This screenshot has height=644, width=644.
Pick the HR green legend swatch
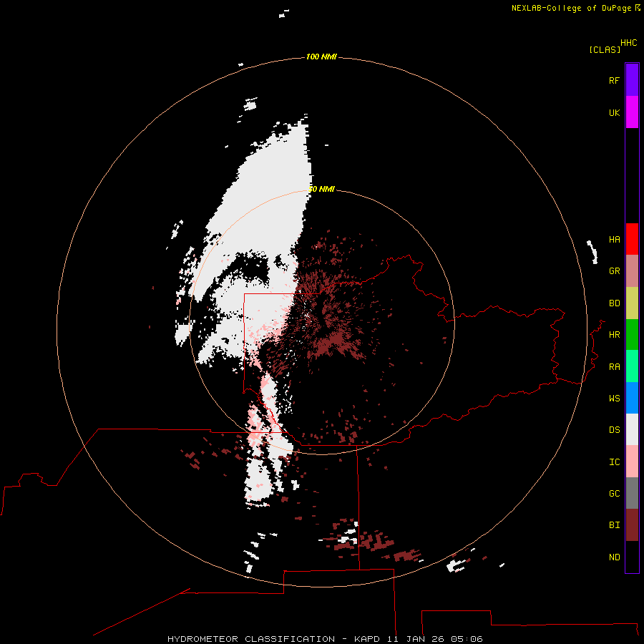coord(632,335)
